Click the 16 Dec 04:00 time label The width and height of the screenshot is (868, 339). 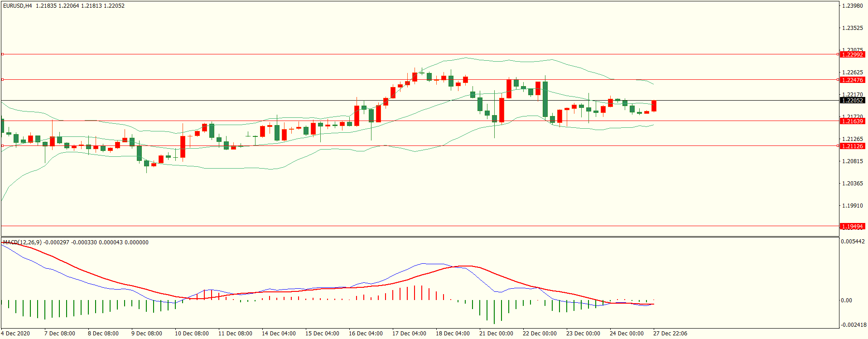click(x=366, y=334)
